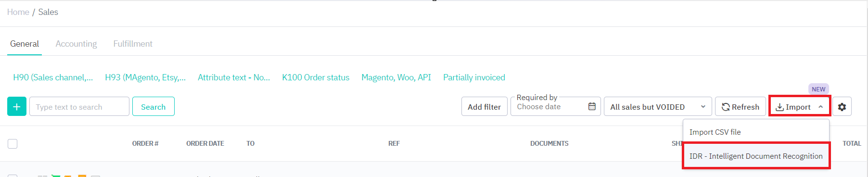868x177 pixels.
Task: Open the K100 Order status saved filter
Action: pyautogui.click(x=316, y=77)
